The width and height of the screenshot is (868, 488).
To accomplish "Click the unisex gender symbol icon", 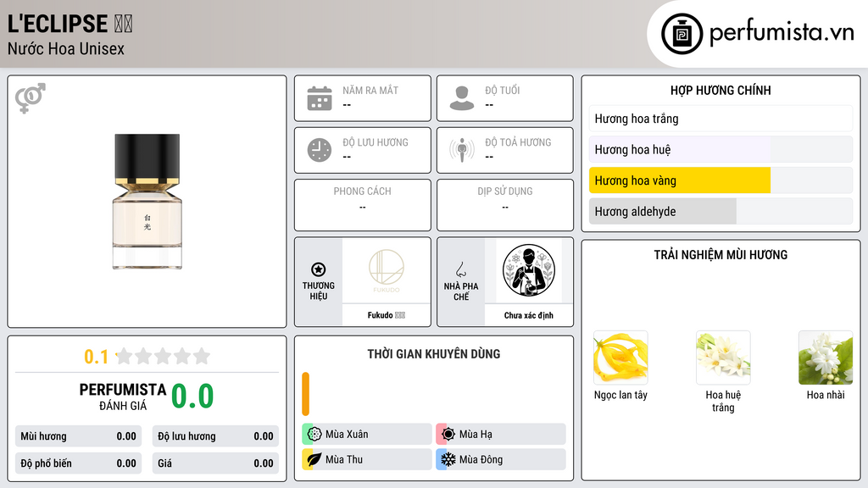I will pos(31,98).
